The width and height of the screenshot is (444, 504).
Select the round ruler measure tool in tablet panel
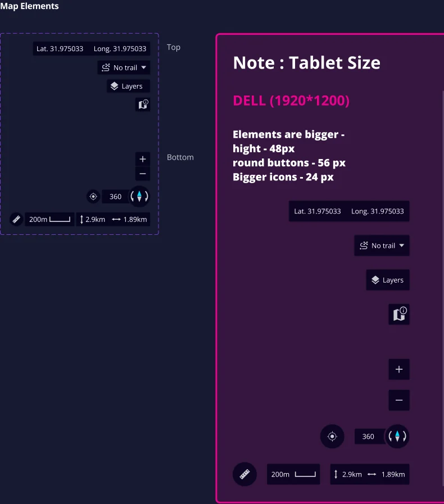[244, 474]
